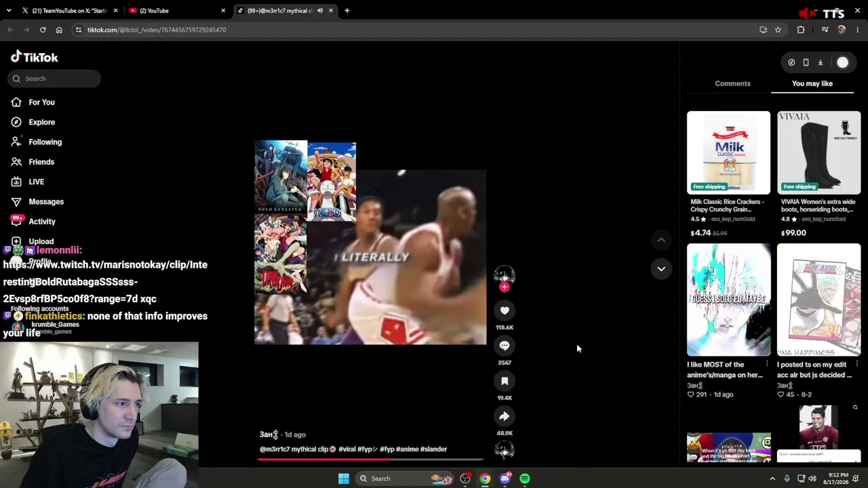This screenshot has width=868, height=488.
Task: Show hidden system tray icons
Action: pyautogui.click(x=772, y=479)
